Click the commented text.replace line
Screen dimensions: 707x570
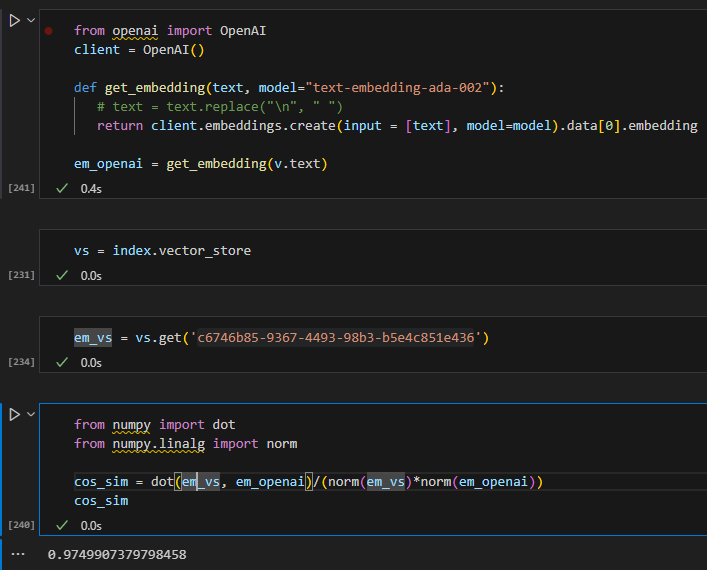(220, 106)
